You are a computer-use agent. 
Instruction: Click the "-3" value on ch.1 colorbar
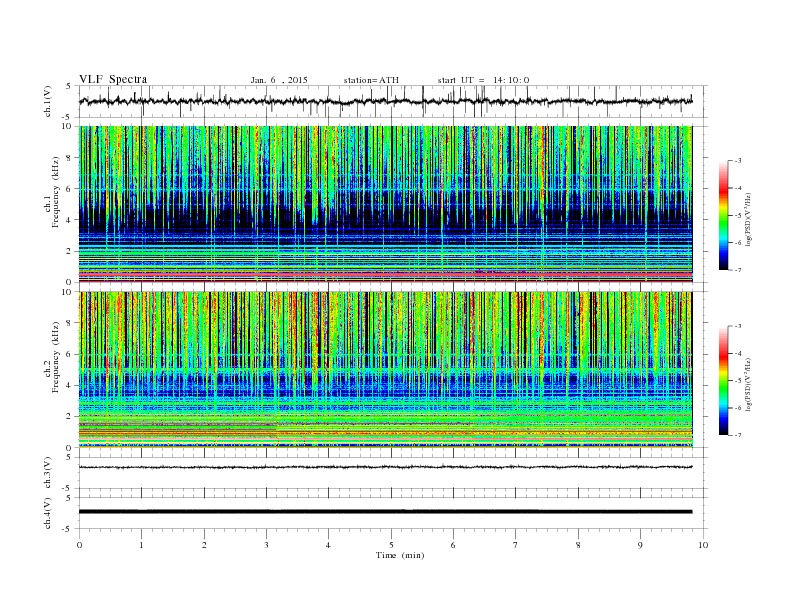pos(737,161)
